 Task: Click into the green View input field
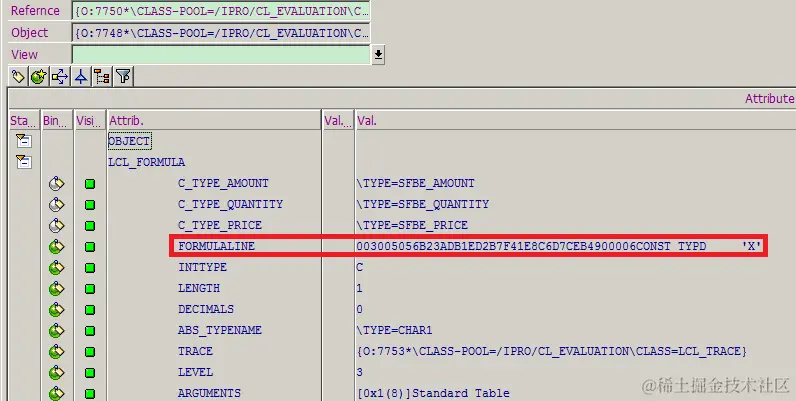tap(221, 55)
